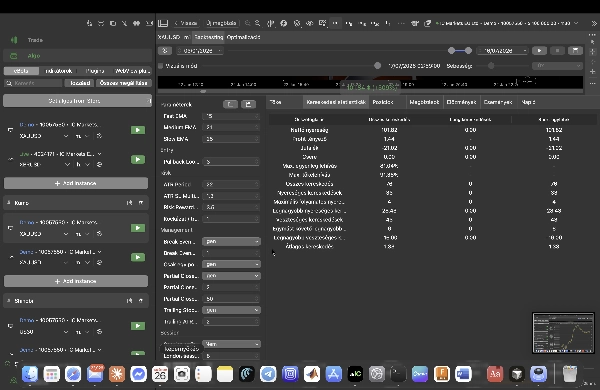Open the Session filter dropdown set to Nem
Image resolution: width=600 pixels, height=390 pixels.
(x=231, y=344)
